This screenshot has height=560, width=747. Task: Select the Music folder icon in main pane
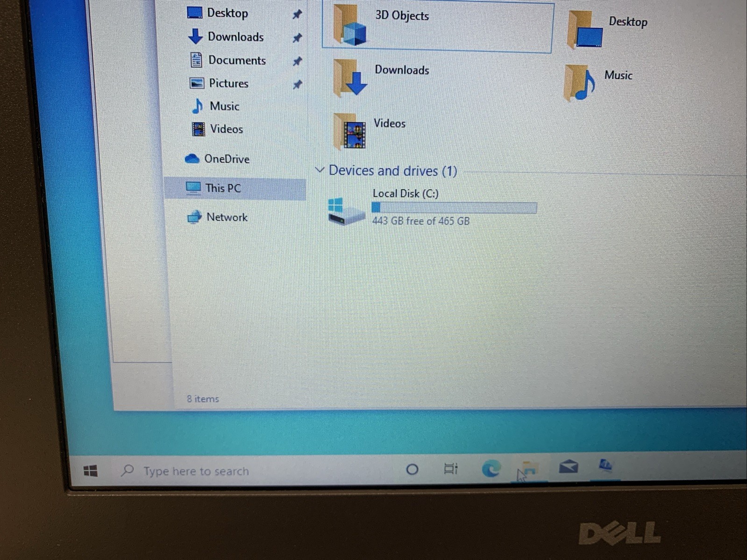tap(579, 83)
